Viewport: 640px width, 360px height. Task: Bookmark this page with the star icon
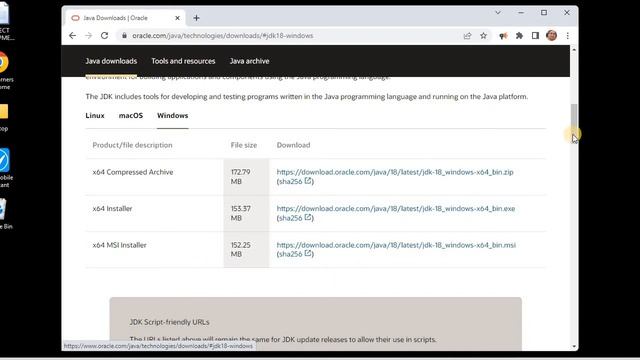[483, 36]
